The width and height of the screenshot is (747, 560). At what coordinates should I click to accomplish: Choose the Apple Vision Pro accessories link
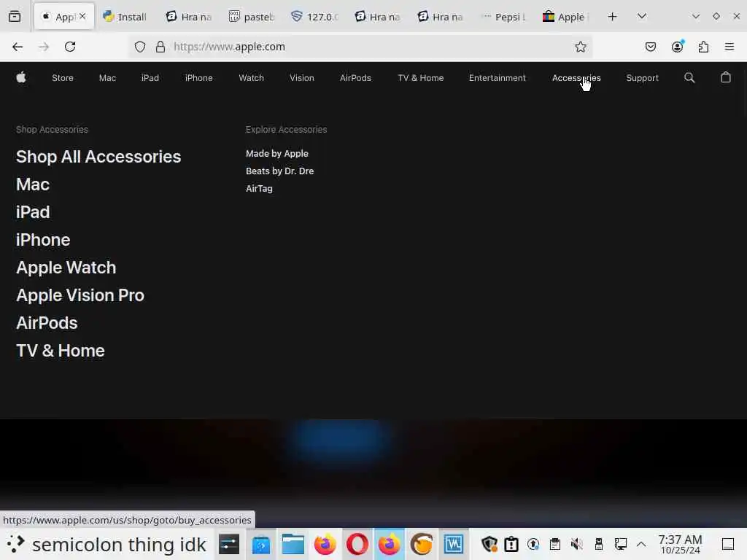pyautogui.click(x=80, y=295)
